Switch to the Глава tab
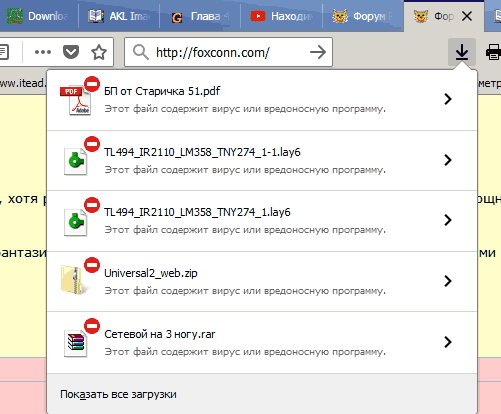The height and width of the screenshot is (414, 501). [200, 16]
